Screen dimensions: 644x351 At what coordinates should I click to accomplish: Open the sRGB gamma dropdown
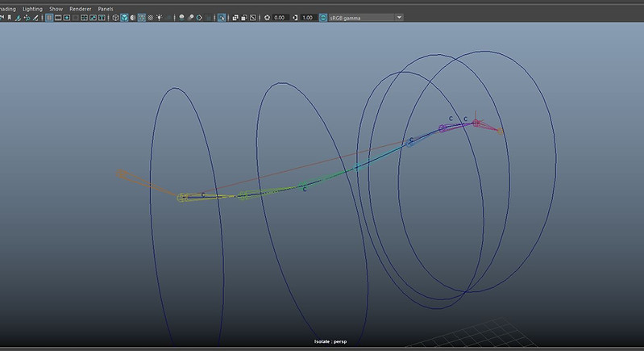pyautogui.click(x=366, y=18)
